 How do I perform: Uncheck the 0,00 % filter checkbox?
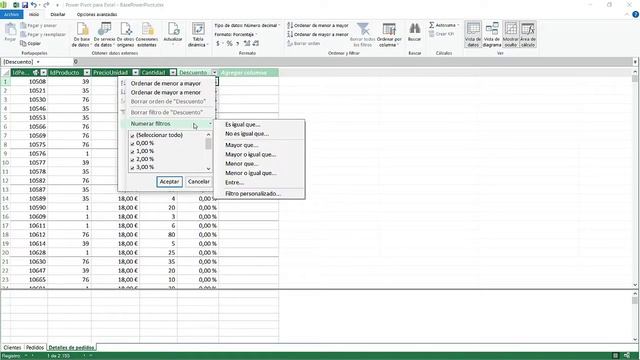[133, 144]
